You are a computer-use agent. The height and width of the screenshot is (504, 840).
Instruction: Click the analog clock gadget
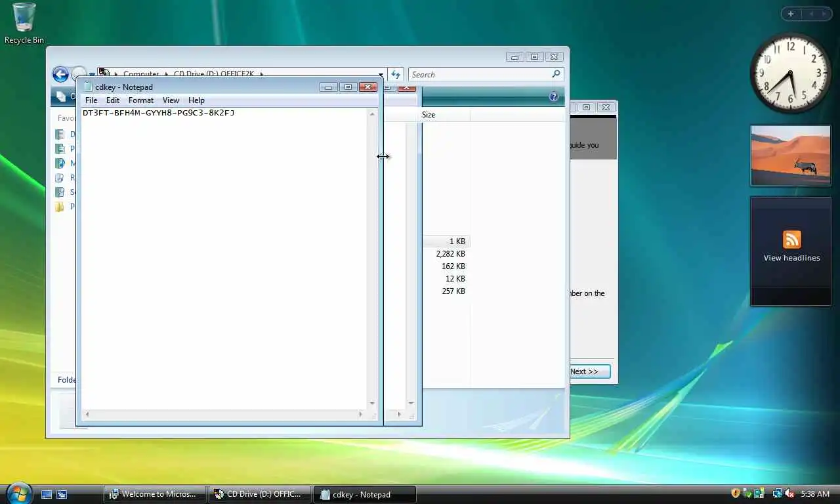[791, 73]
